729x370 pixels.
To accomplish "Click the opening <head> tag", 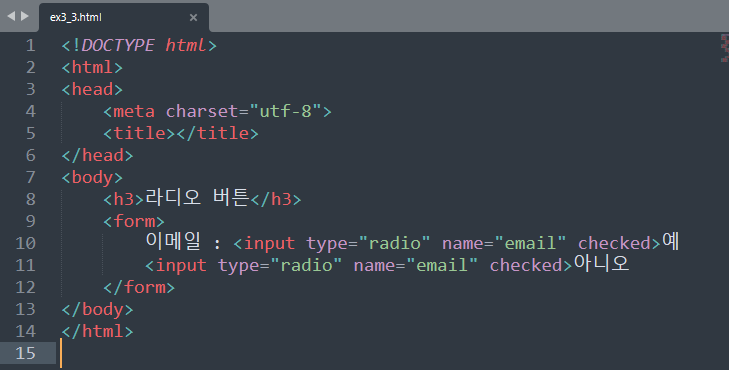I will click(92, 89).
